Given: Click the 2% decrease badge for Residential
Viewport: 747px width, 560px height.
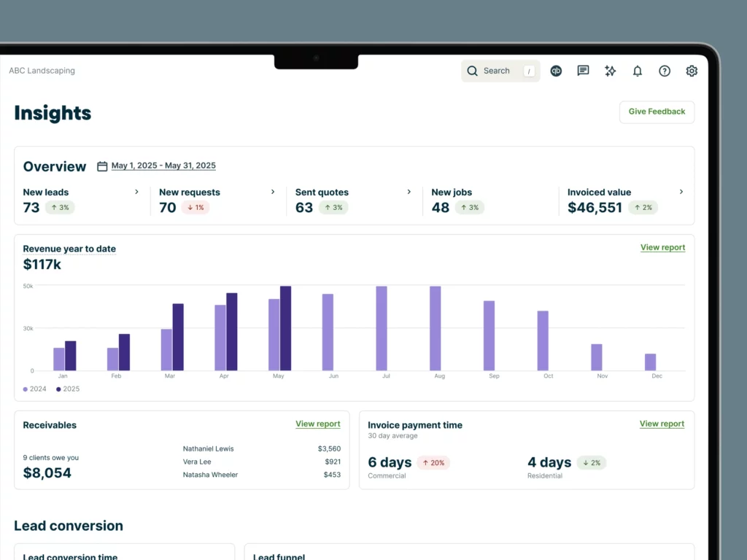Looking at the screenshot, I should [592, 462].
